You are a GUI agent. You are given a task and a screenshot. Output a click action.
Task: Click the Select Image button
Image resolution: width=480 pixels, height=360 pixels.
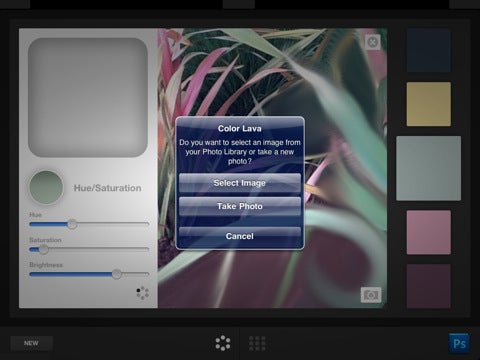tap(240, 183)
